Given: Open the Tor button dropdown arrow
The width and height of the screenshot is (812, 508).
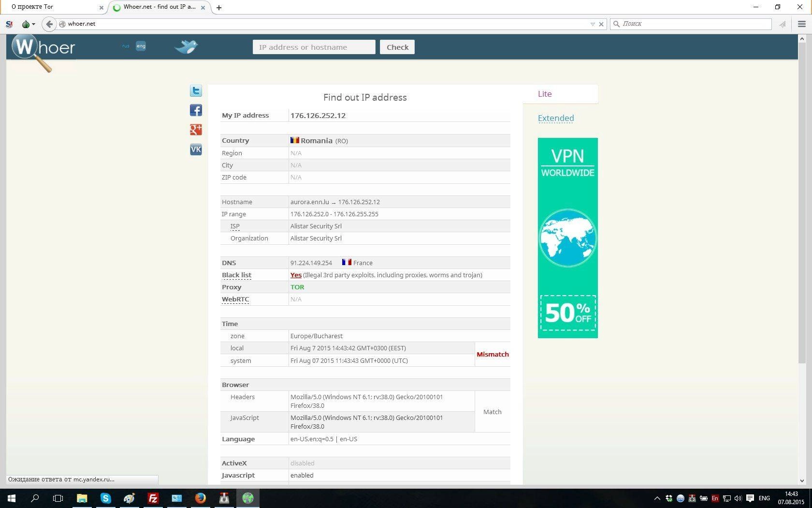Looking at the screenshot, I should pyautogui.click(x=33, y=24).
